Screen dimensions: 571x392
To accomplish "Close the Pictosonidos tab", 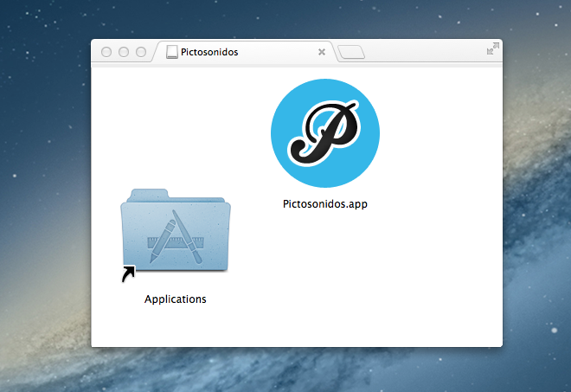I will (322, 52).
